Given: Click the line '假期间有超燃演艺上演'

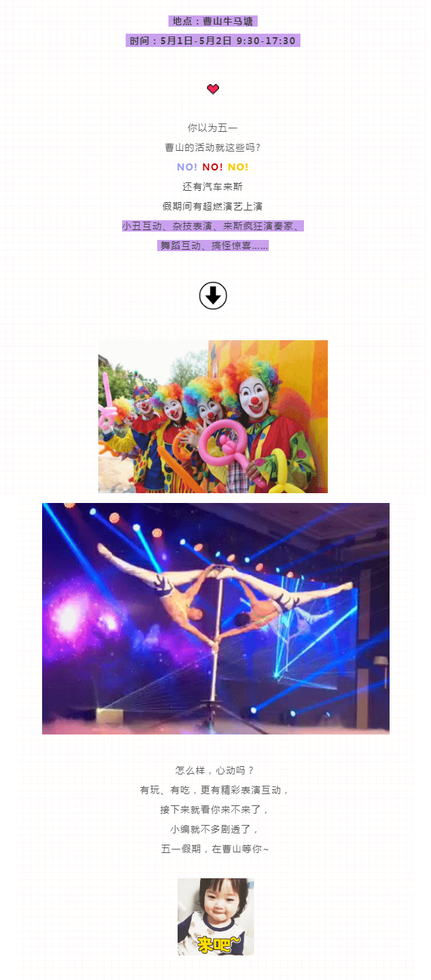Looking at the screenshot, I should [213, 206].
